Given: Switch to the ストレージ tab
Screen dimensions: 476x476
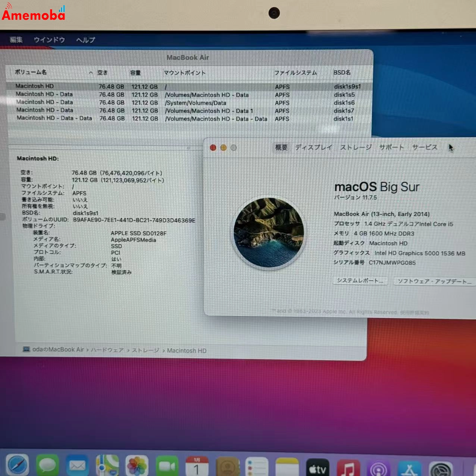Looking at the screenshot, I should 356,147.
